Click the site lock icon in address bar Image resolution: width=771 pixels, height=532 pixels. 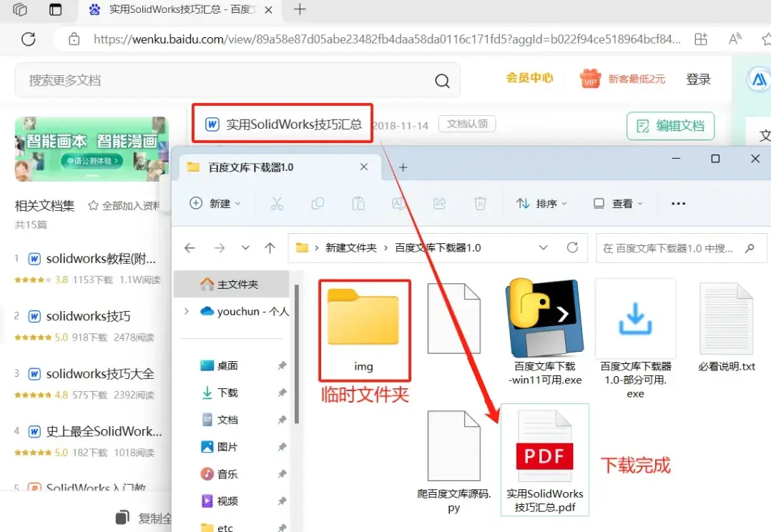pos(74,39)
